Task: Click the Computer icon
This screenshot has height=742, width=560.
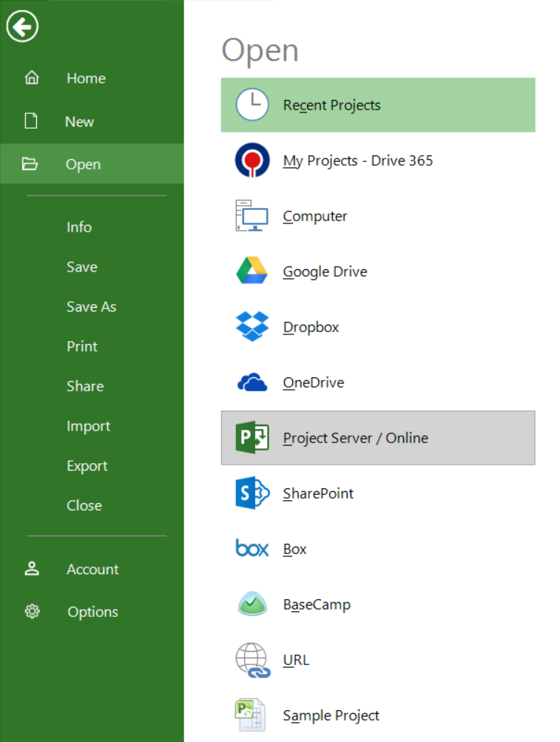Action: click(x=252, y=216)
